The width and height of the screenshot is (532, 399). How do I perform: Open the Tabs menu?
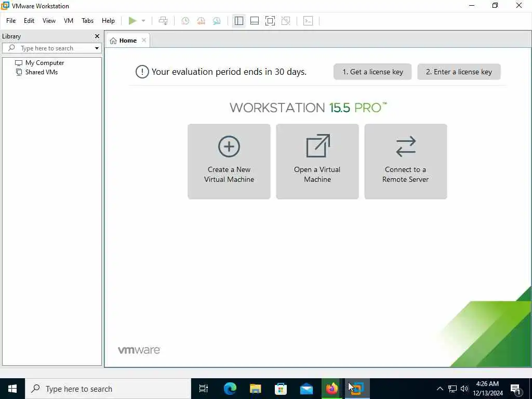pos(87,21)
